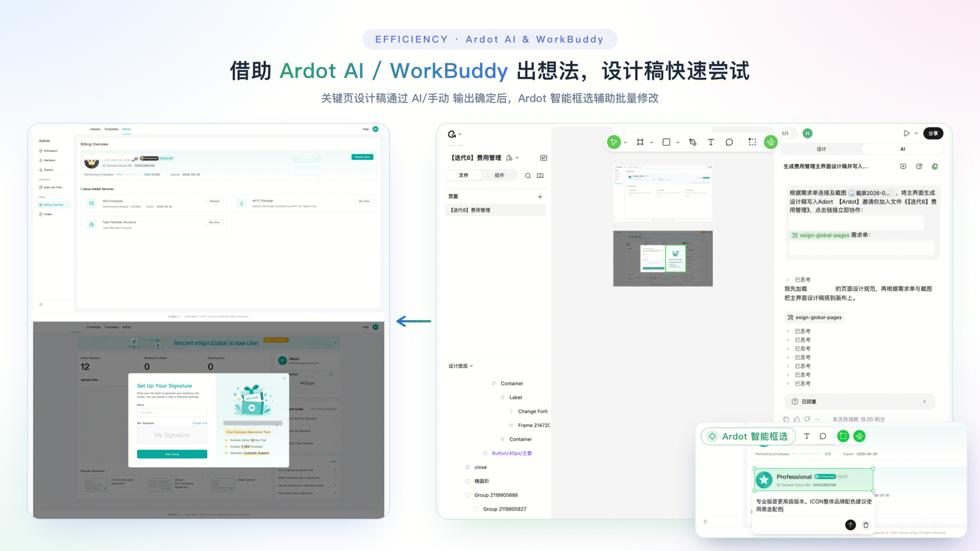Click the play preview icon
The image size is (980, 551).
[x=906, y=133]
